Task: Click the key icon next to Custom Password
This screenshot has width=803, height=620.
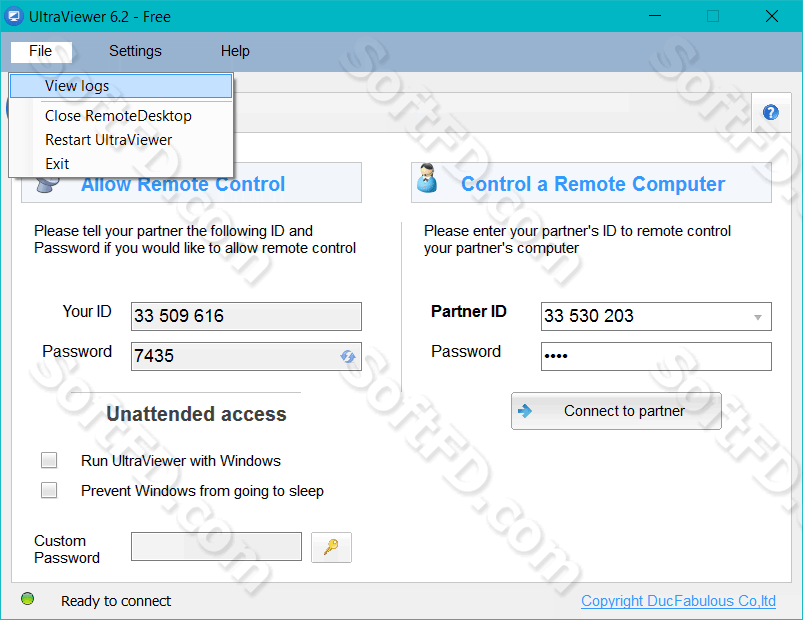Action: pyautogui.click(x=331, y=547)
